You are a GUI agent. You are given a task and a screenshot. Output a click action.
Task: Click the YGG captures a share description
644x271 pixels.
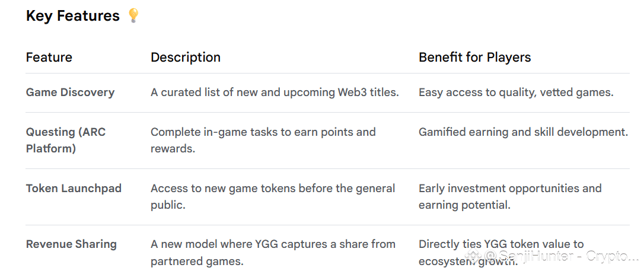(273, 253)
